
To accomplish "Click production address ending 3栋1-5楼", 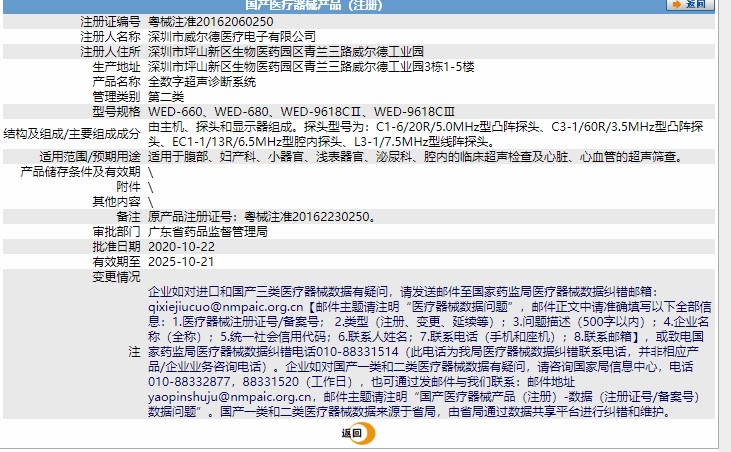I will click(x=311, y=67).
